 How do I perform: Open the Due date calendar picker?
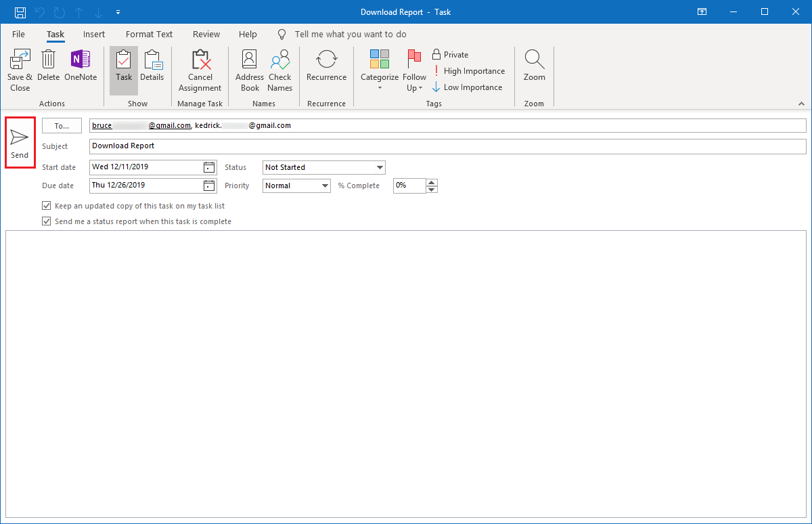[x=210, y=185]
